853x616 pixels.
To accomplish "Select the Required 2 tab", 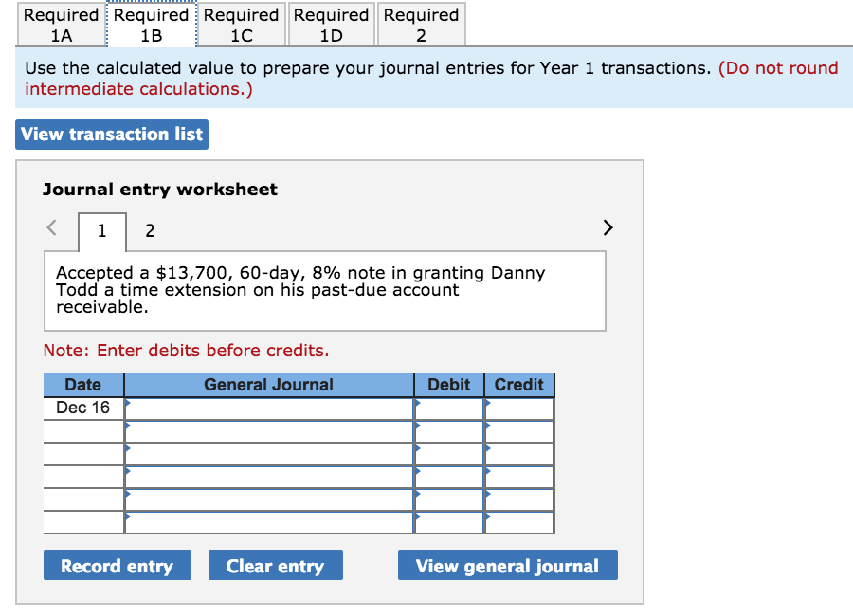I will (x=421, y=24).
